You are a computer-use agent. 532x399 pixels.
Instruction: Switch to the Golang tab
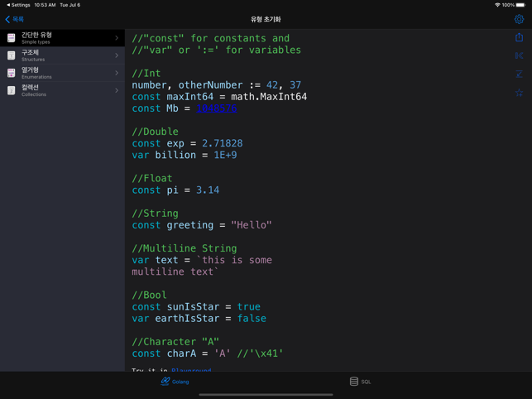175,382
